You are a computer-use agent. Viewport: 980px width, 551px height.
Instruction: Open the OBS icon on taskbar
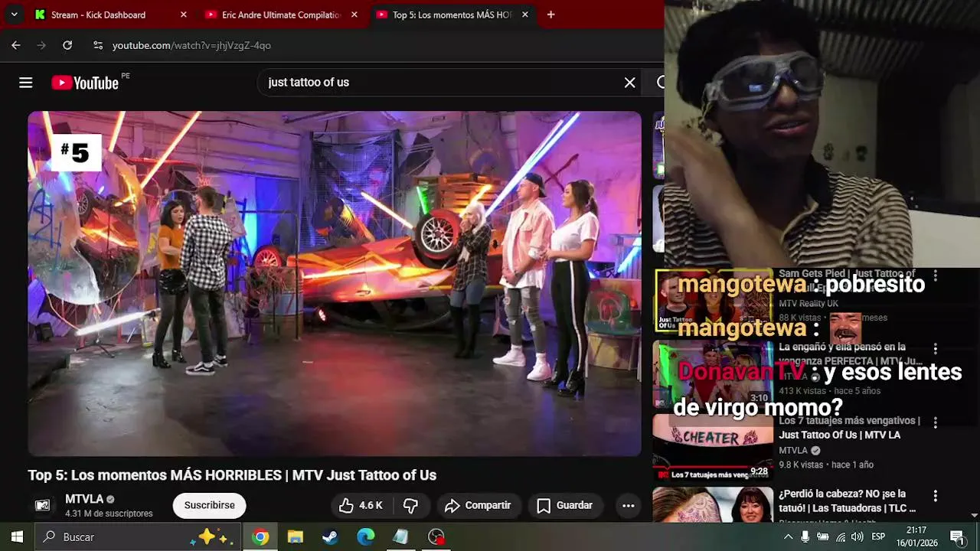point(436,537)
